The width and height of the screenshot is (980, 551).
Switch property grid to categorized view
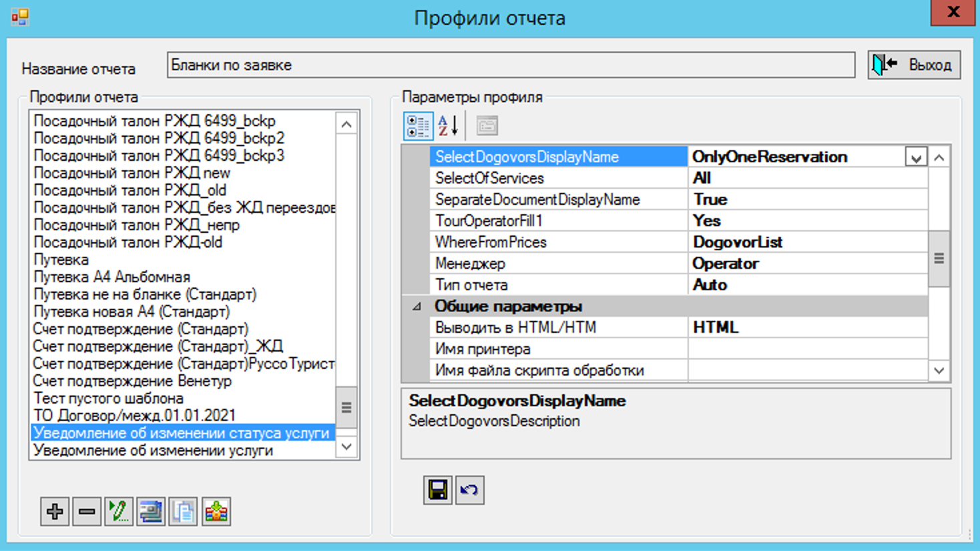click(x=418, y=125)
